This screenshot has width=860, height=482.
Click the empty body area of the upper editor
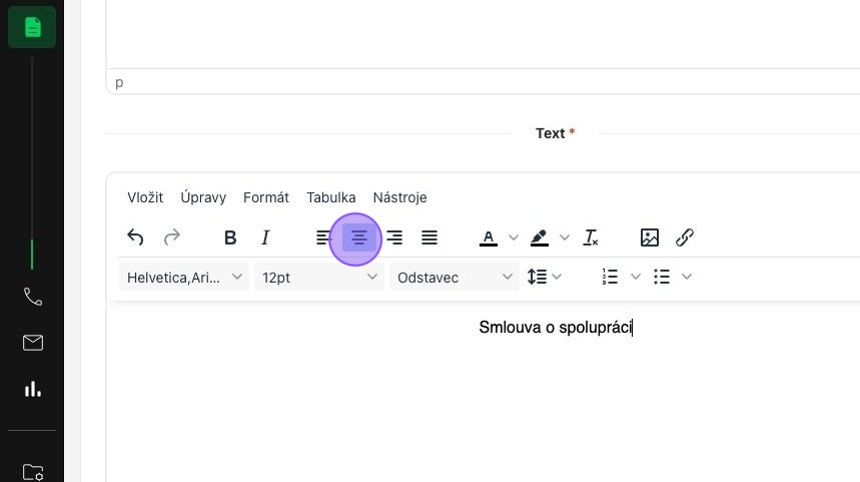[x=483, y=33]
